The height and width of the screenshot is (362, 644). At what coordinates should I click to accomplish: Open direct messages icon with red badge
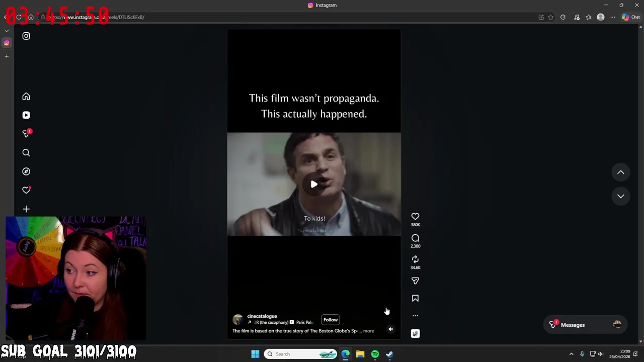[26, 134]
